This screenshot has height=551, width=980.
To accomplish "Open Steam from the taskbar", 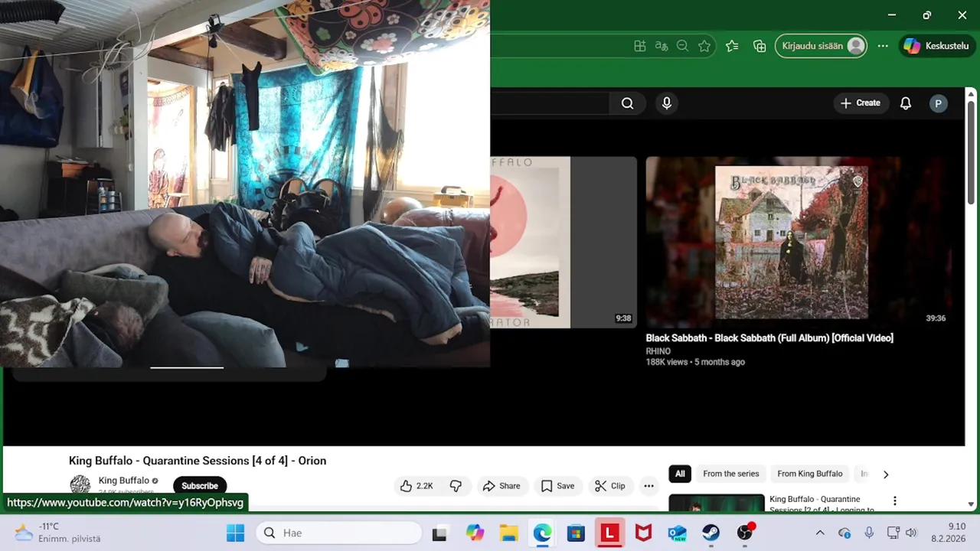I will pyautogui.click(x=710, y=533).
